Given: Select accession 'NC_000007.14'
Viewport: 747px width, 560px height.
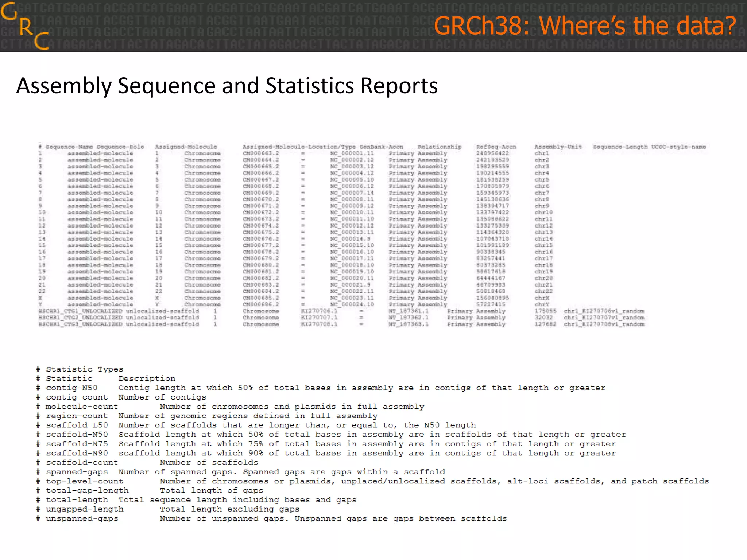Looking at the screenshot, I should [352, 193].
